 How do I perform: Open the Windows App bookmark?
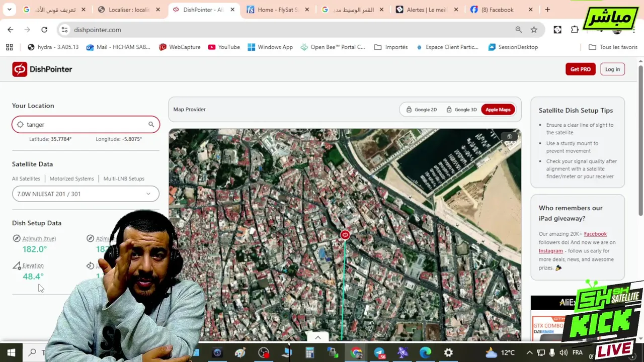(x=270, y=47)
